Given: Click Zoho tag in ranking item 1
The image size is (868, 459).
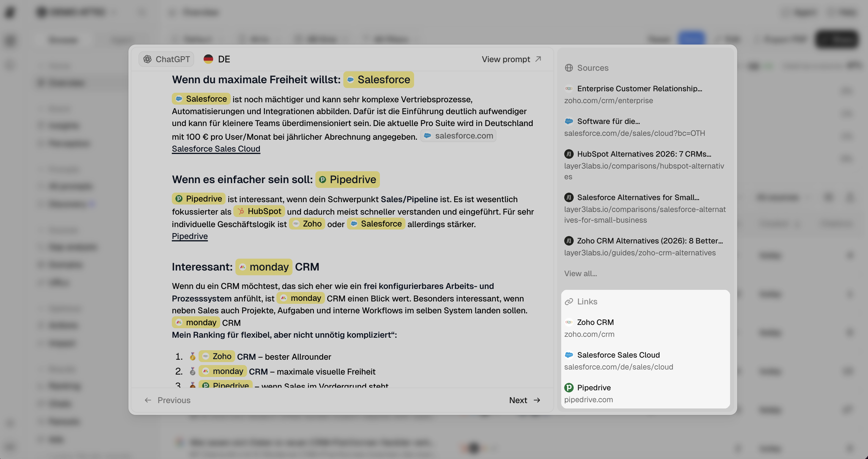Looking at the screenshot, I should 217,356.
